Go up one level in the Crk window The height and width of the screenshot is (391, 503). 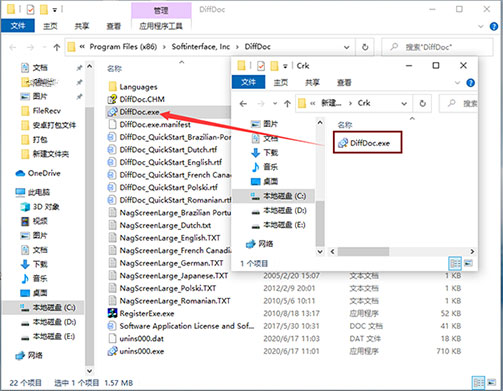[x=287, y=104]
